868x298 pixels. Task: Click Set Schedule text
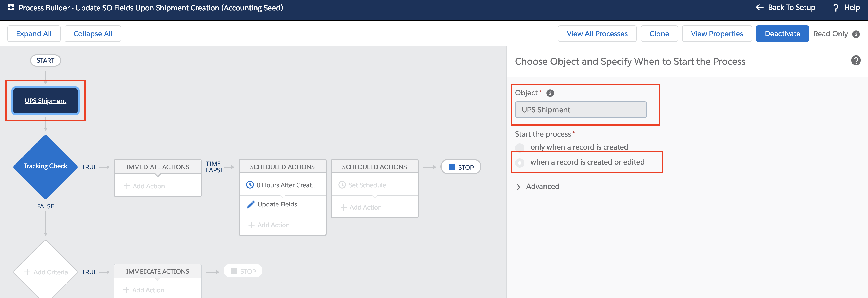pos(367,185)
